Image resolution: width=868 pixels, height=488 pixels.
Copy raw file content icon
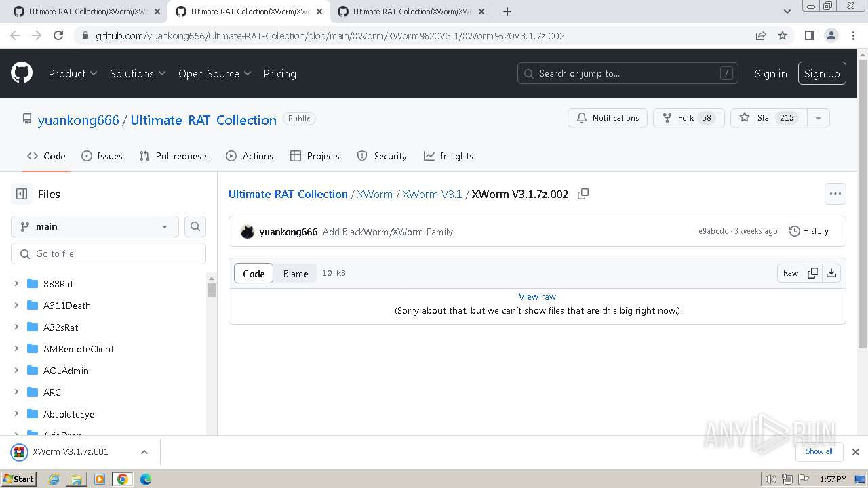pyautogui.click(x=812, y=273)
